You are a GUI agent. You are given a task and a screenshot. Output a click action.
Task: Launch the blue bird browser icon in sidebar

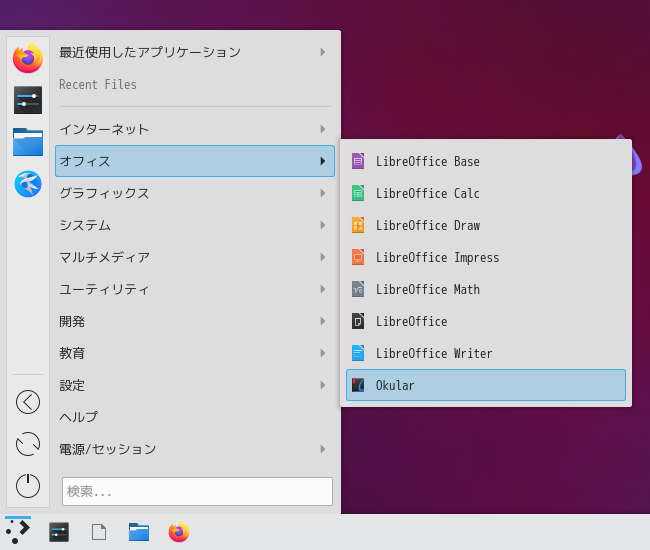pyautogui.click(x=28, y=184)
